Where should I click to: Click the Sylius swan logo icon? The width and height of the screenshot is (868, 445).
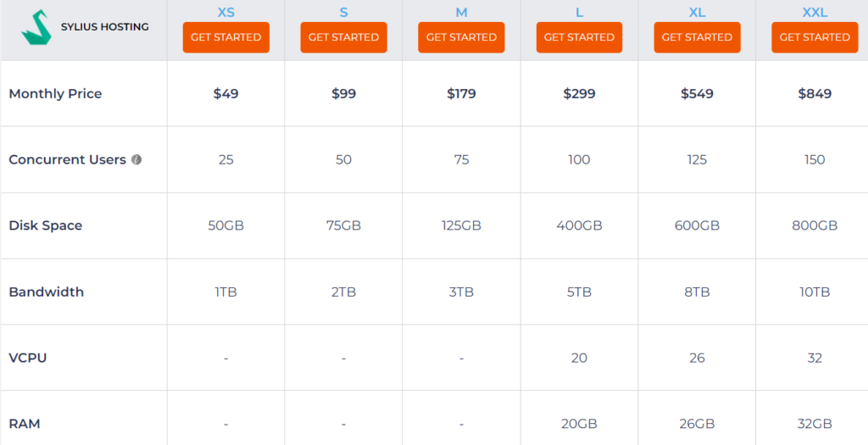tap(36, 27)
